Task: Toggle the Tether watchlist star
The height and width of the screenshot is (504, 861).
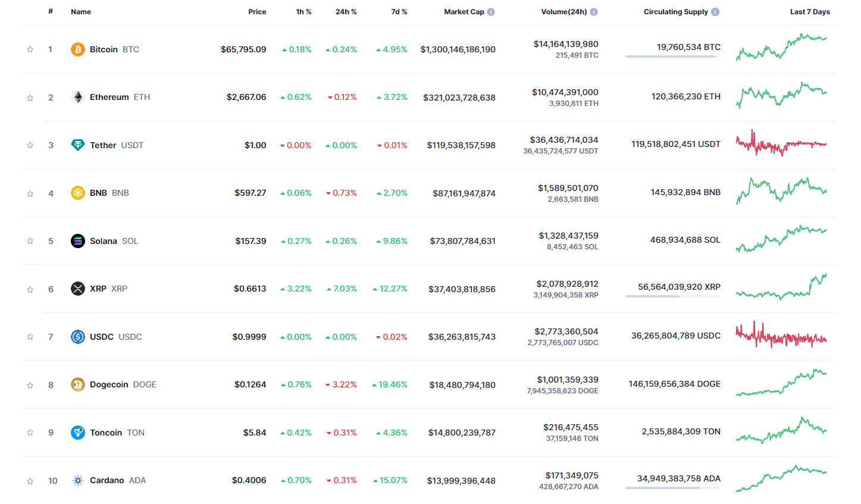Action: [30, 145]
